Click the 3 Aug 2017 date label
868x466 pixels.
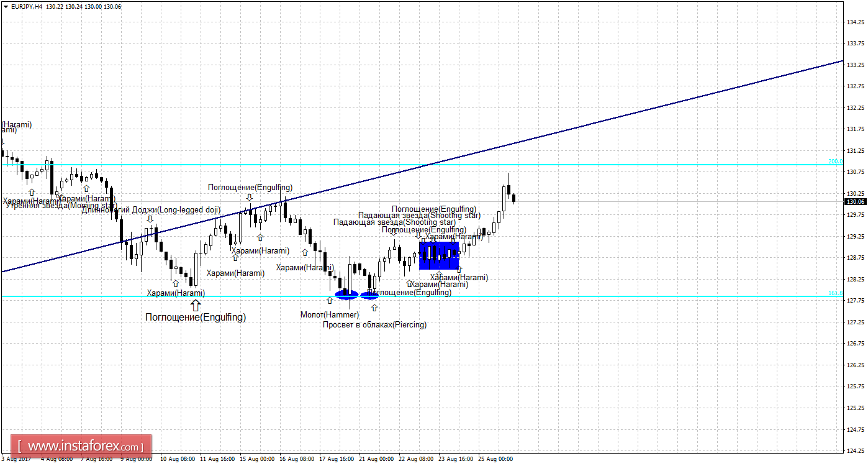coord(16,459)
